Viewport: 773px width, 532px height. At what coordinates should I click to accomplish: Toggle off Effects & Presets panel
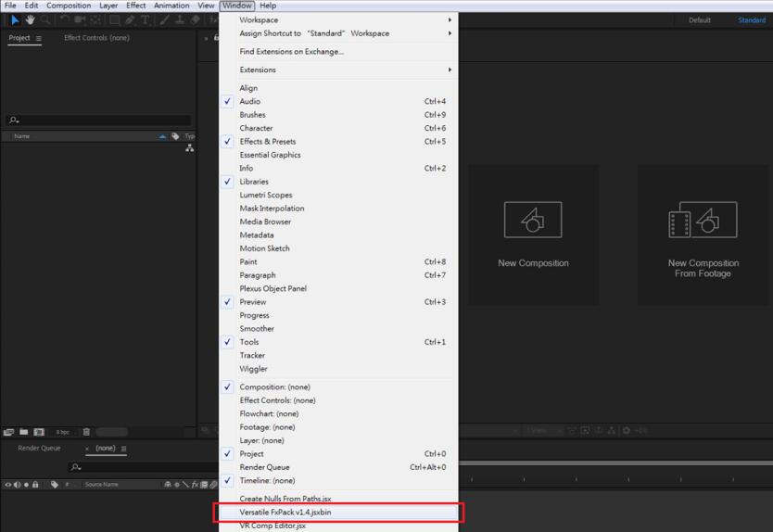pyautogui.click(x=267, y=142)
